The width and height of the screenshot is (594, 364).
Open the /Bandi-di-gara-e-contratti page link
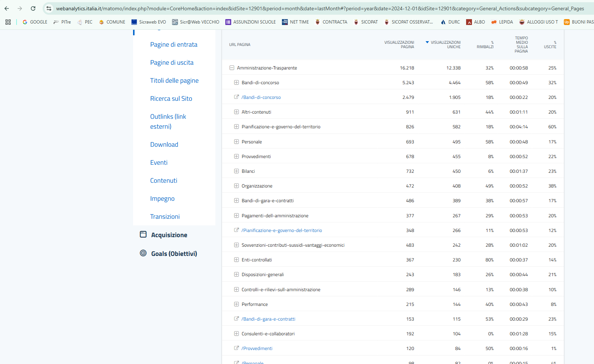[268, 319]
